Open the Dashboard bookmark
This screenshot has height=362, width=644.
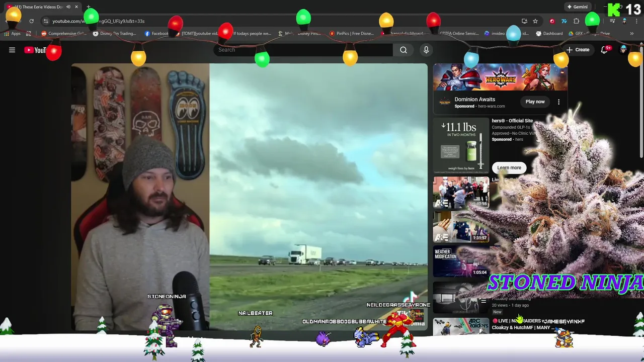(549, 34)
